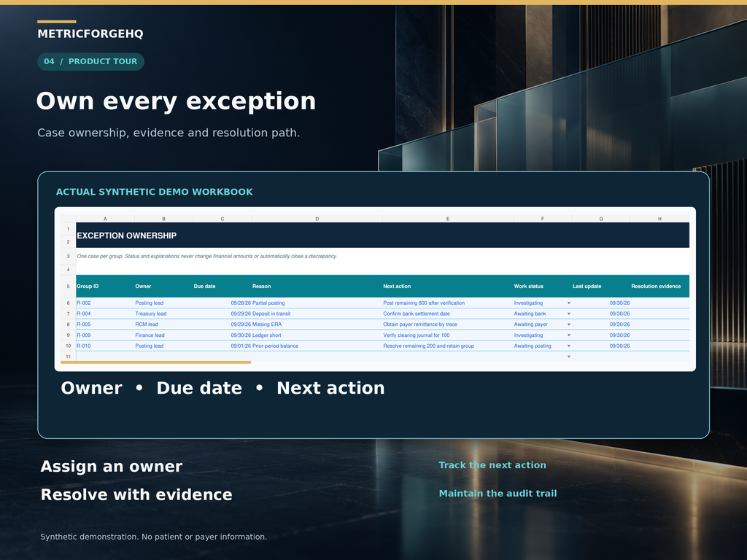Click the 09/30/26 Ledger short cell
Screen dimensions: 747x560
(256, 335)
